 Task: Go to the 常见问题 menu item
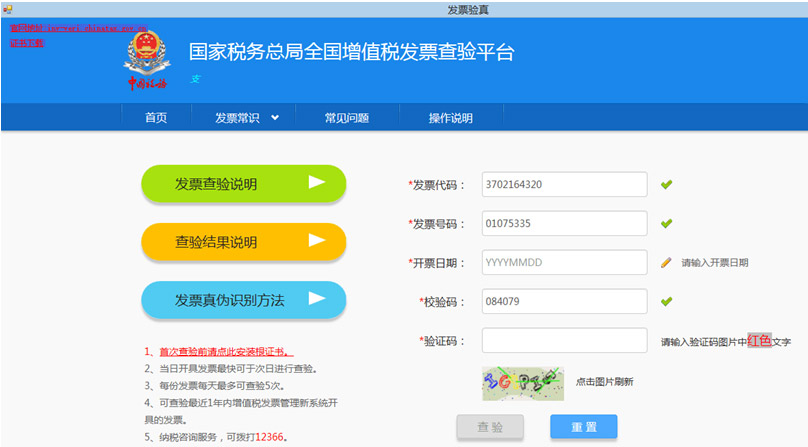pos(347,118)
